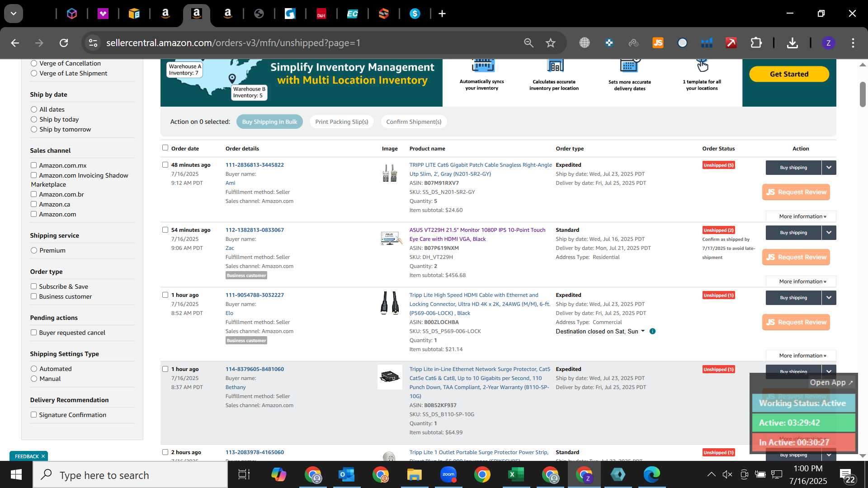Click the HDMI cable product thumbnail
This screenshot has width=868, height=488.
click(x=390, y=303)
